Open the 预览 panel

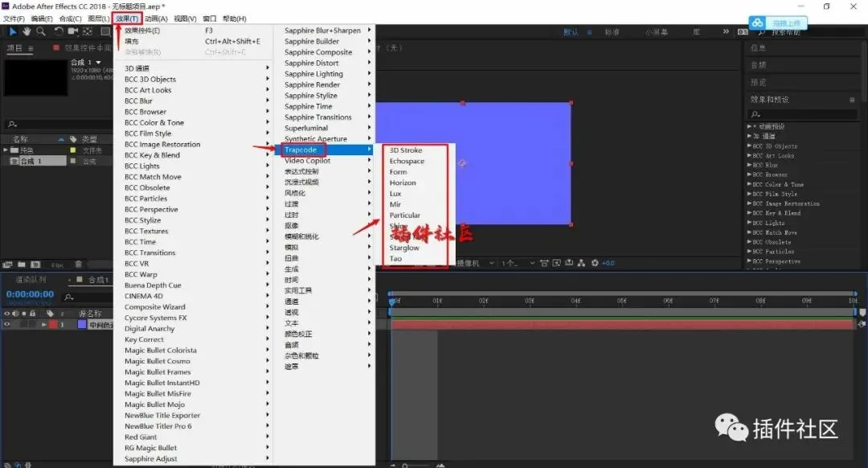pyautogui.click(x=759, y=83)
